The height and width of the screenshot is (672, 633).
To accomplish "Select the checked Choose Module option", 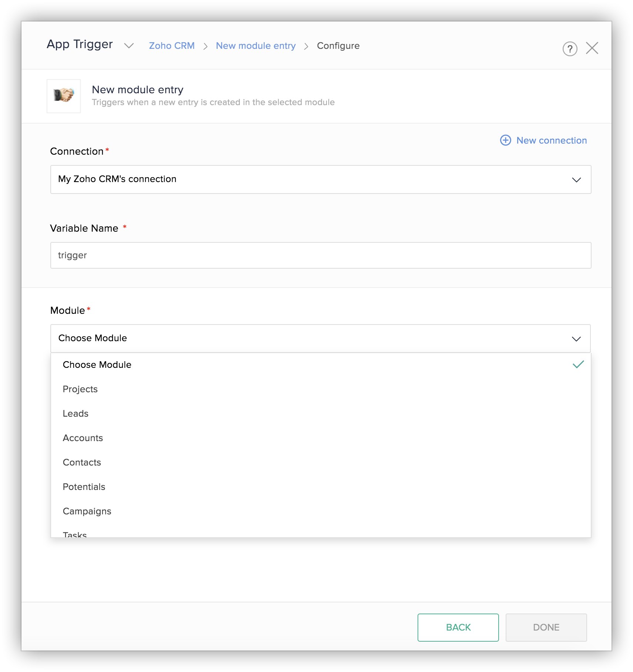I will pyautogui.click(x=97, y=364).
